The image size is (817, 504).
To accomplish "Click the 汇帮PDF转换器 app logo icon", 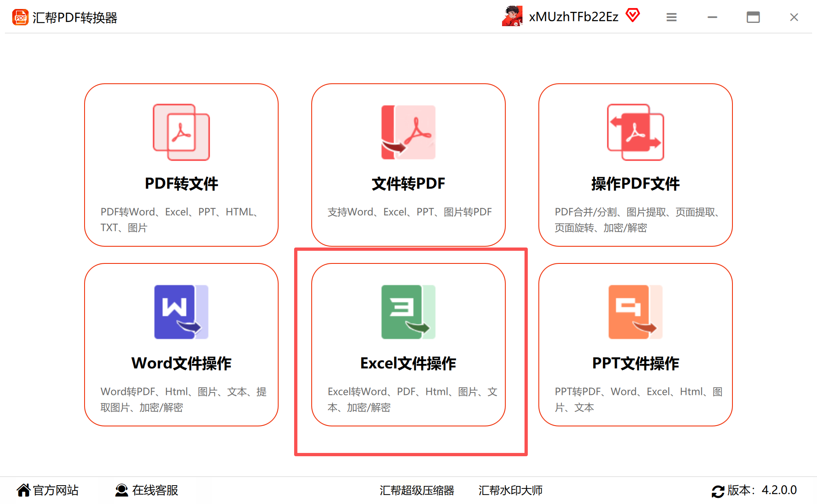I will point(20,17).
